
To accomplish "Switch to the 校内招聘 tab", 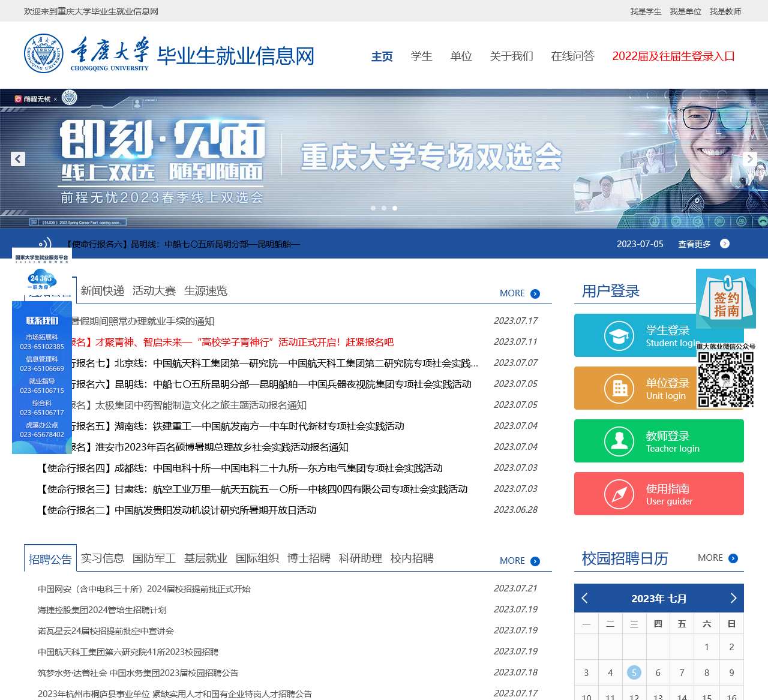I will click(412, 558).
